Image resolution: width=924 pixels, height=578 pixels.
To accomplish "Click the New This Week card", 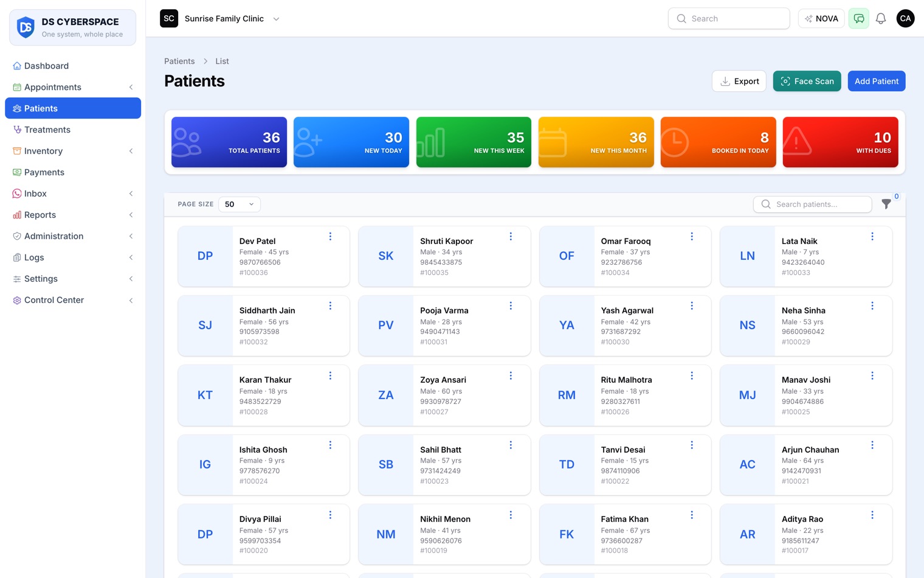I will [x=474, y=142].
